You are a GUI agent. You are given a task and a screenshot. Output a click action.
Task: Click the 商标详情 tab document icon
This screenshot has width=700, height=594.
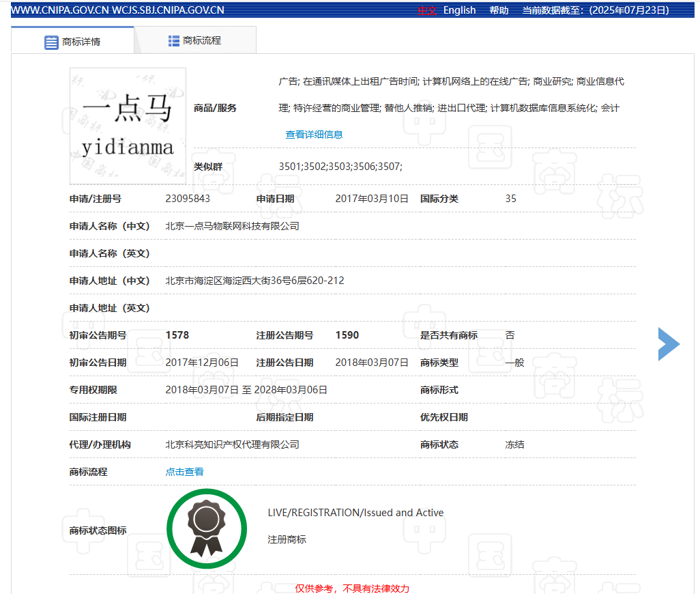point(51,42)
